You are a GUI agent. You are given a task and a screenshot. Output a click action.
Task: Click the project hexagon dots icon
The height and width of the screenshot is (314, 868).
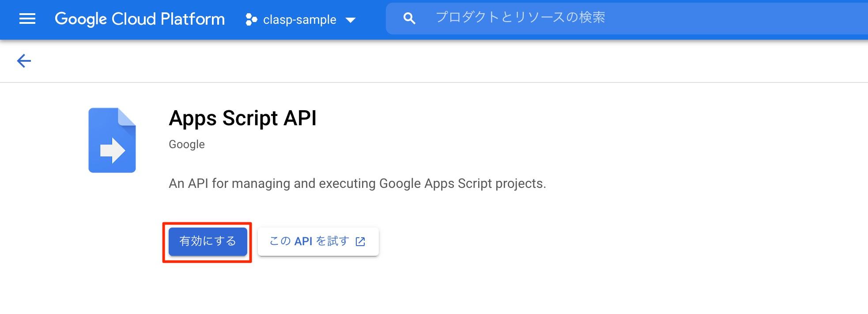coord(251,20)
